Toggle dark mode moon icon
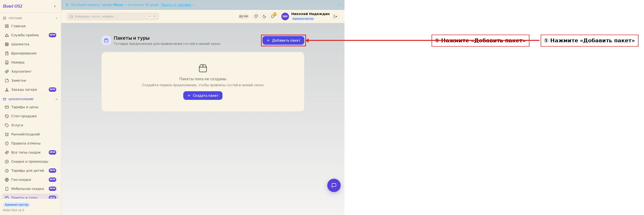The image size is (644, 215). coord(264,16)
